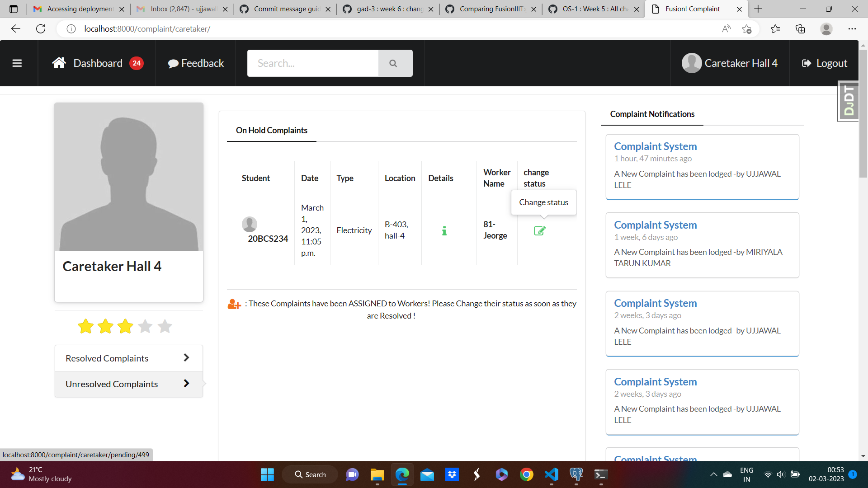Click the fifth rating star
Image resolution: width=868 pixels, height=488 pixels.
click(x=165, y=326)
